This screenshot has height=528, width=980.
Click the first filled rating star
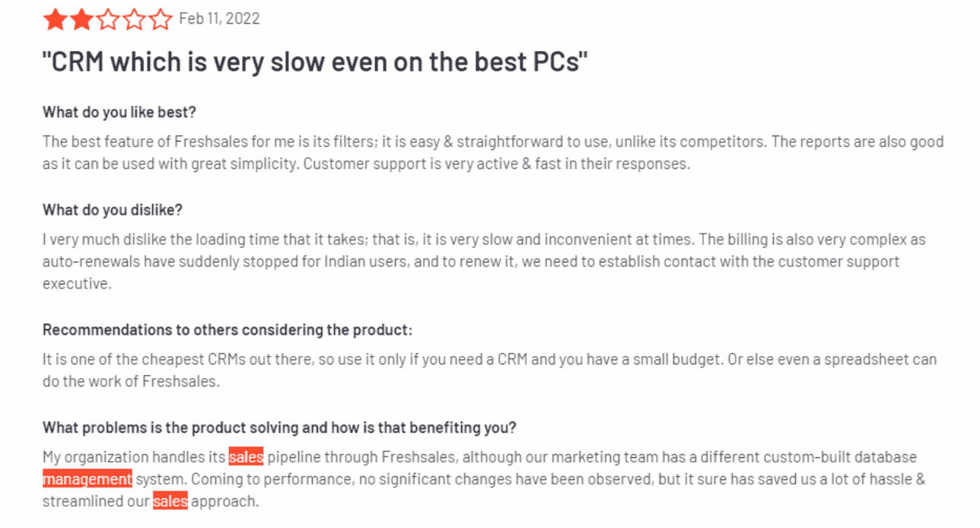pos(55,19)
